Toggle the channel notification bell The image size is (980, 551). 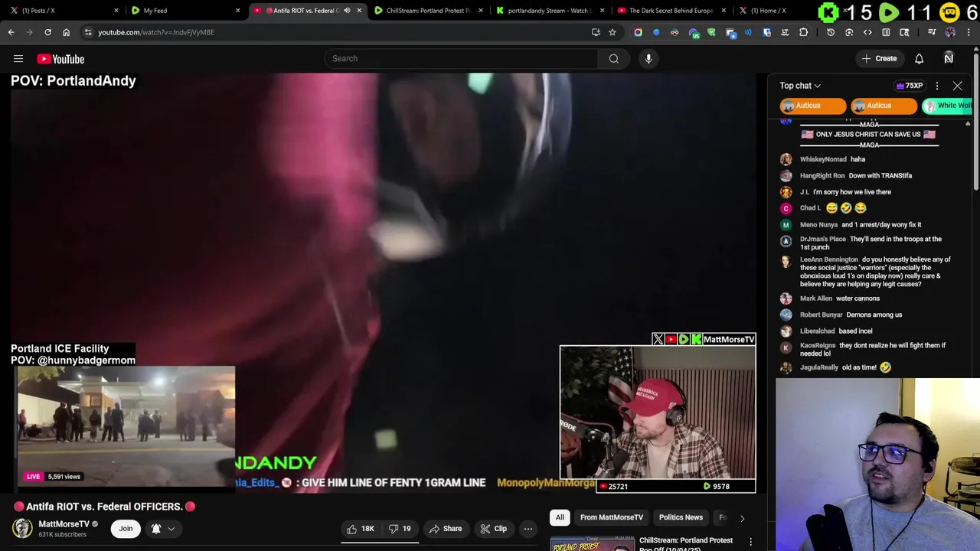coord(156,529)
